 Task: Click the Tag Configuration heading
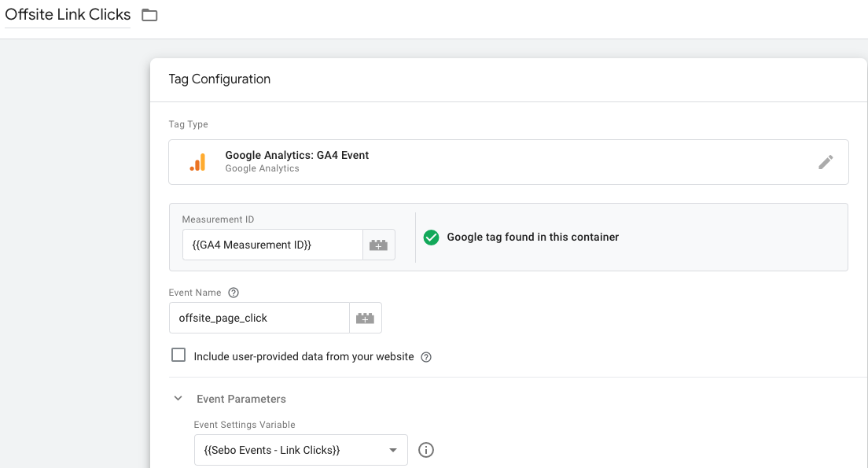tap(220, 79)
